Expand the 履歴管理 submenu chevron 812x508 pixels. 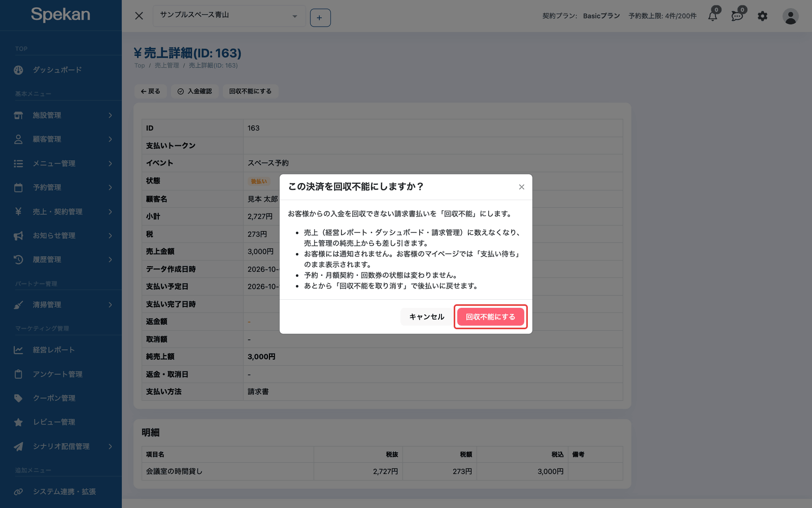[110, 260]
